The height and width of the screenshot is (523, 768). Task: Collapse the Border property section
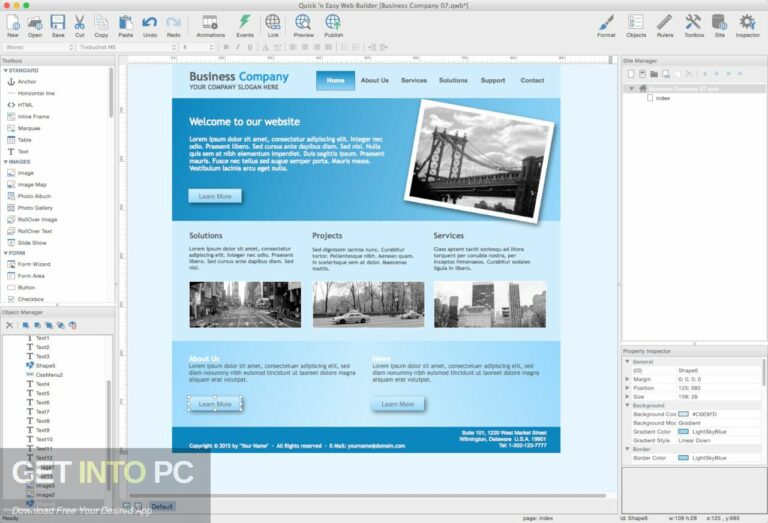[x=627, y=449]
